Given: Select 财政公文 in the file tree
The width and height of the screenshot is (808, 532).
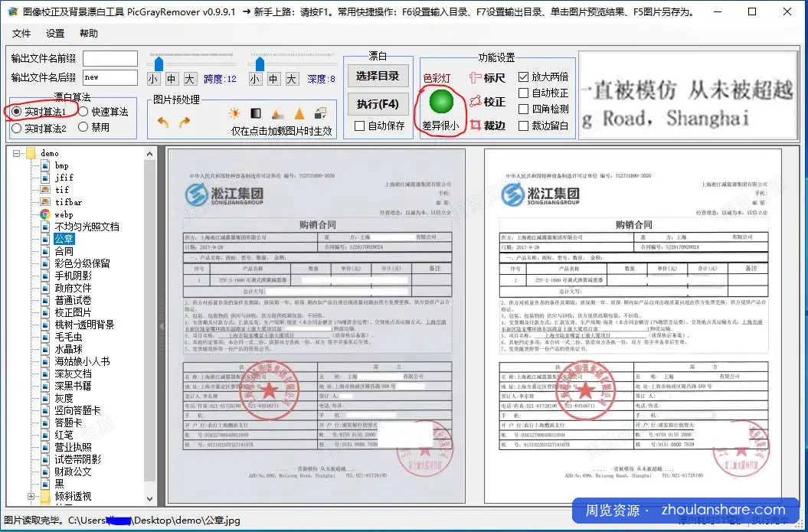Looking at the screenshot, I should tap(74, 472).
